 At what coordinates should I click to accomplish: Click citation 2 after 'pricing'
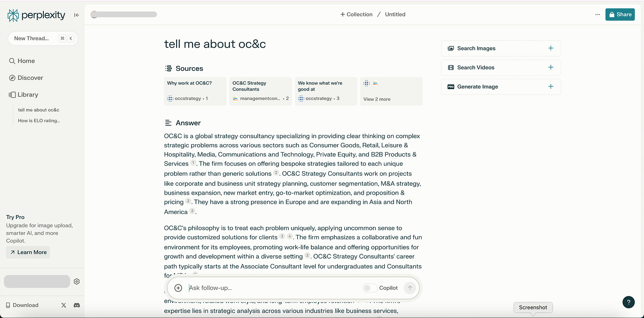(x=188, y=201)
